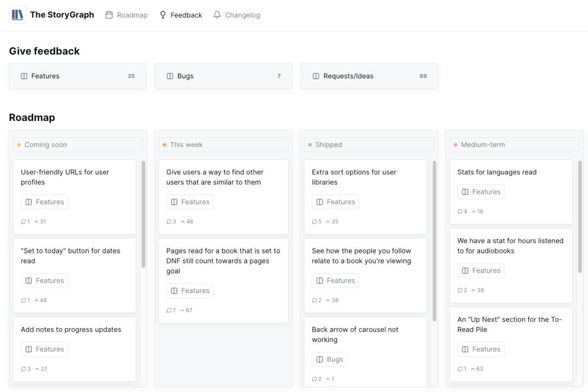Screen dimensions: 588x392
Task: Click the lightbulb icon beside Feedback
Action: click(163, 15)
